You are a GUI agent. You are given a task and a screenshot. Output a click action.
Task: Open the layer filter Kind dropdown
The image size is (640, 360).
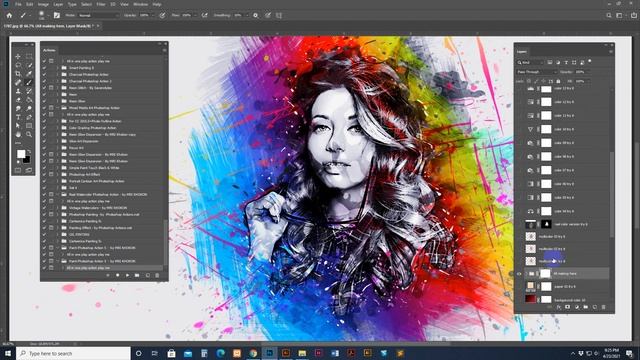click(x=530, y=62)
